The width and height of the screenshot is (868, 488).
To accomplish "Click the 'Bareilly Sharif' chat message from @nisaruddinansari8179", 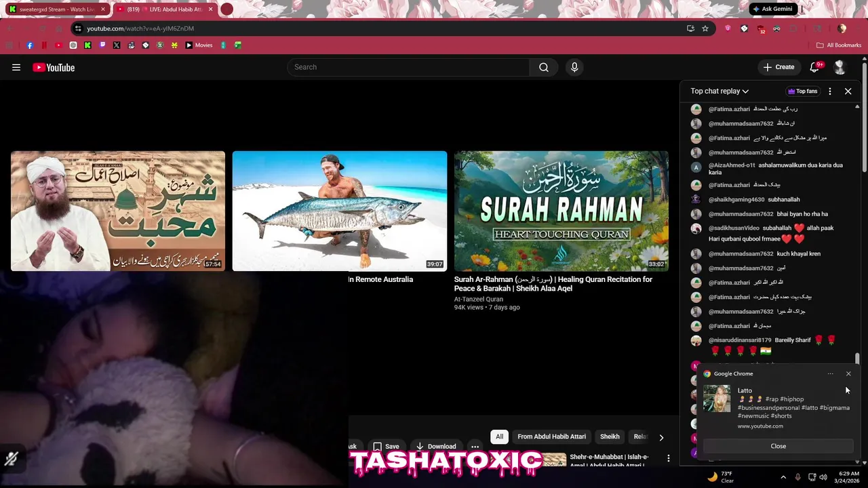I will click(x=772, y=345).
